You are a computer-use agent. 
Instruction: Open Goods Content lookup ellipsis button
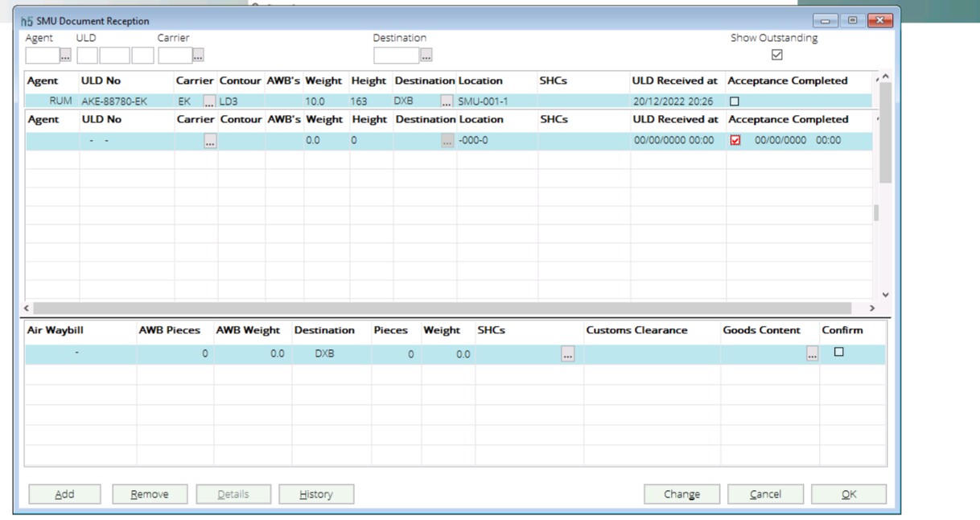812,355
